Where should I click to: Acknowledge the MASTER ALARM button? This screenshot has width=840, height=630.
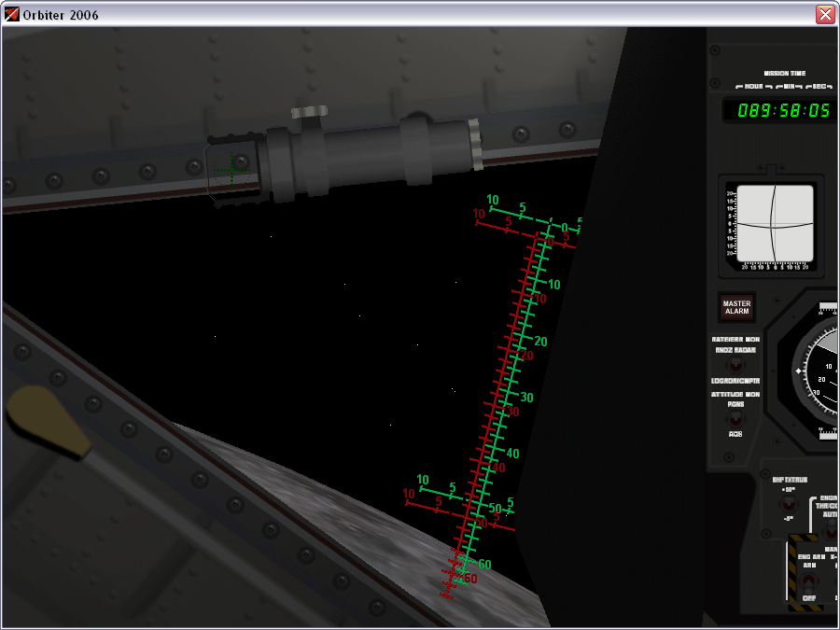tap(736, 307)
